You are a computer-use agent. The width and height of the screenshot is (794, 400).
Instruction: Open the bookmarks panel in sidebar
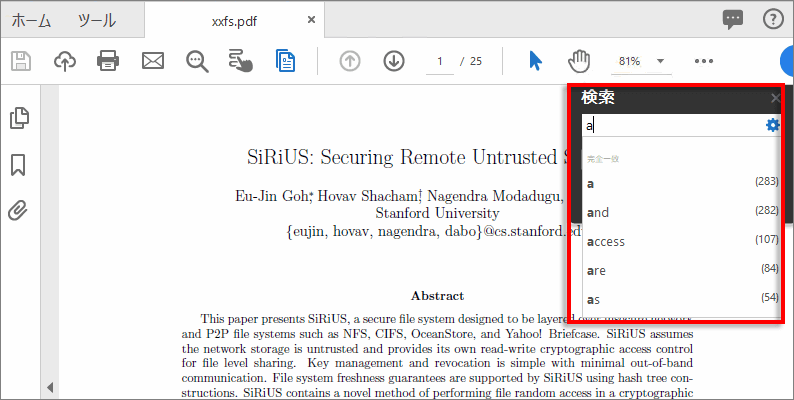[x=18, y=165]
